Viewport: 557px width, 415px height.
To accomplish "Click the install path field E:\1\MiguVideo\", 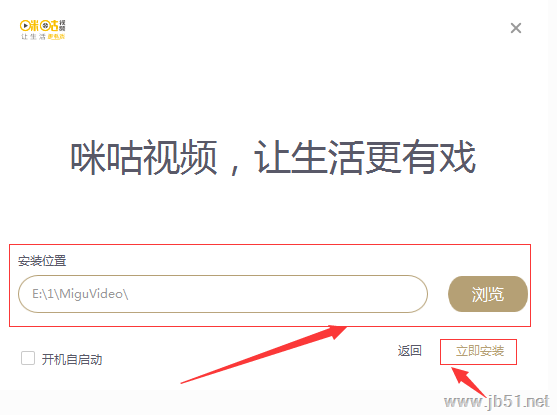I will pos(223,294).
